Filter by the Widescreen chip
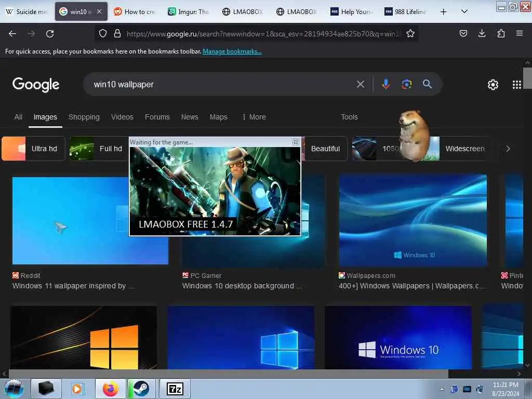The width and height of the screenshot is (532, 399). point(464,149)
